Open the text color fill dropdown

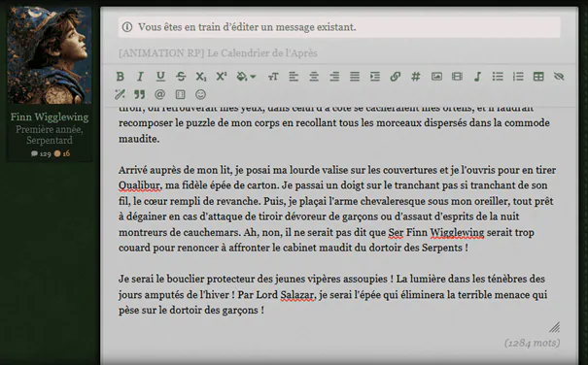coord(246,77)
